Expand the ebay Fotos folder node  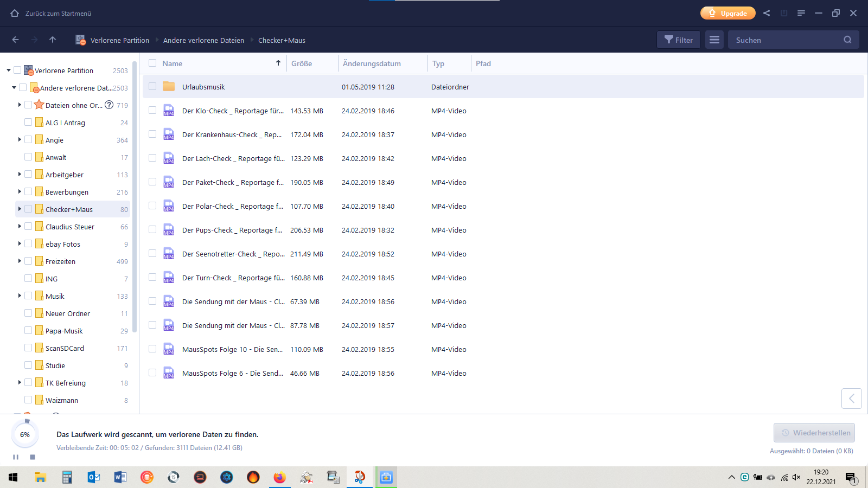20,243
